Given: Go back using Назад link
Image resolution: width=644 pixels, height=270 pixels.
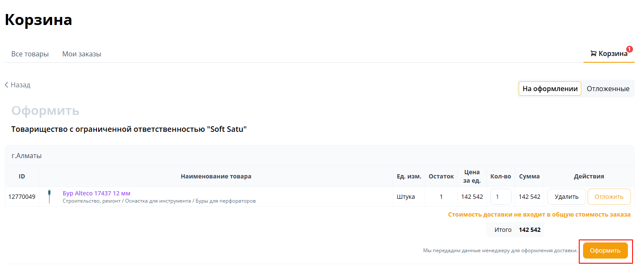Looking at the screenshot, I should (x=18, y=85).
